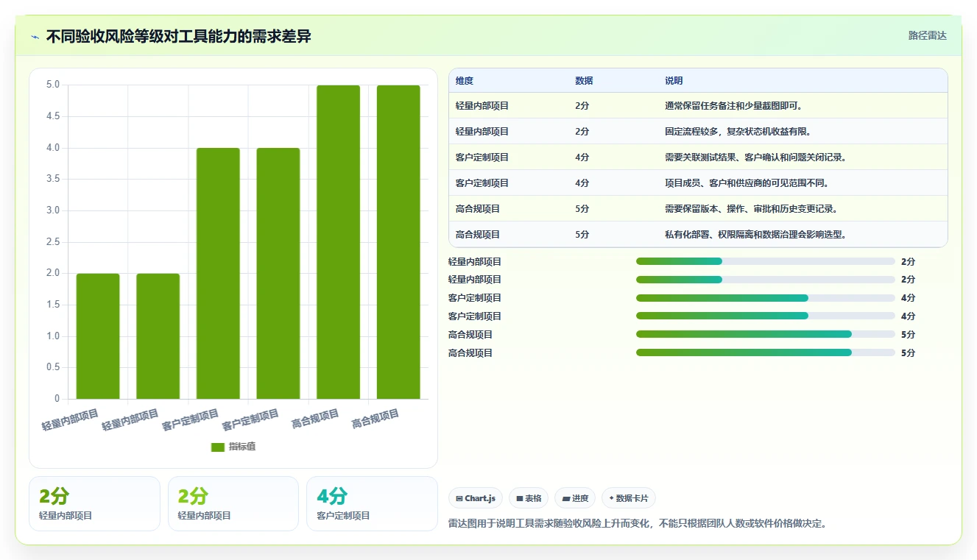This screenshot has width=977, height=560.
Task: Select the row 需要保留版本、操作、审批和历史变更记录
Action: 698,209
